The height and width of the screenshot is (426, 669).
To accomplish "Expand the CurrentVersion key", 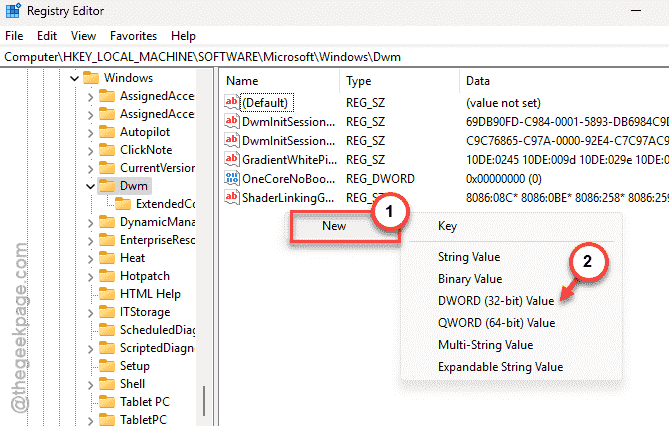I will 90,168.
